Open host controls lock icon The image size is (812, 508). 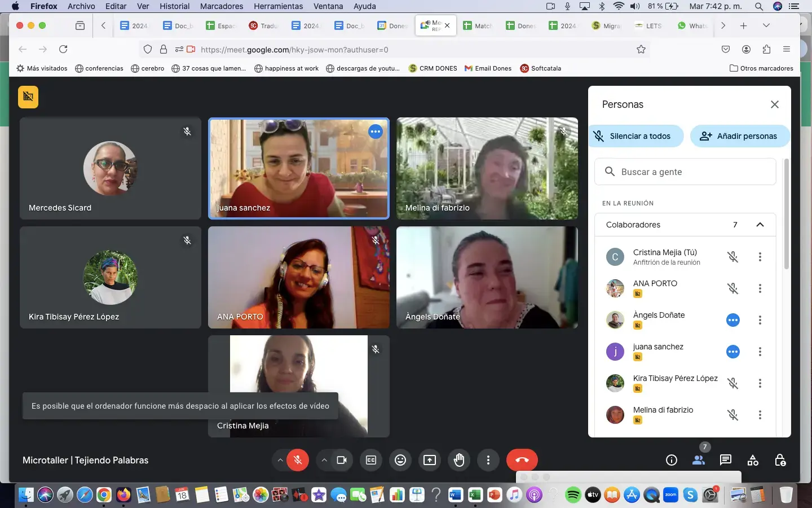780,460
